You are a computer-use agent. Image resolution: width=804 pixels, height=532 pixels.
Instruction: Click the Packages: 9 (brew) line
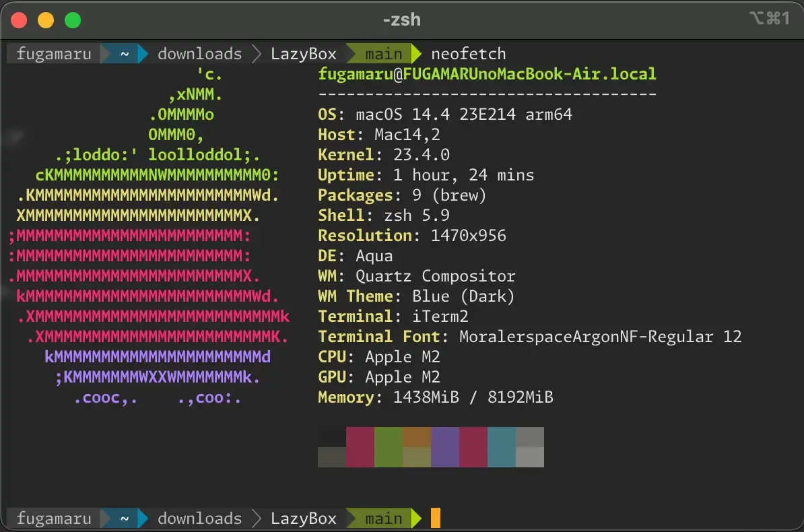point(402,195)
